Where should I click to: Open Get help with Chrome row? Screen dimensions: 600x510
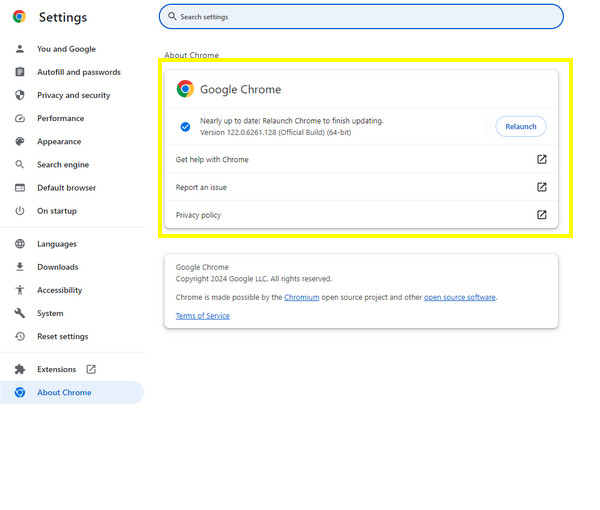(x=361, y=159)
